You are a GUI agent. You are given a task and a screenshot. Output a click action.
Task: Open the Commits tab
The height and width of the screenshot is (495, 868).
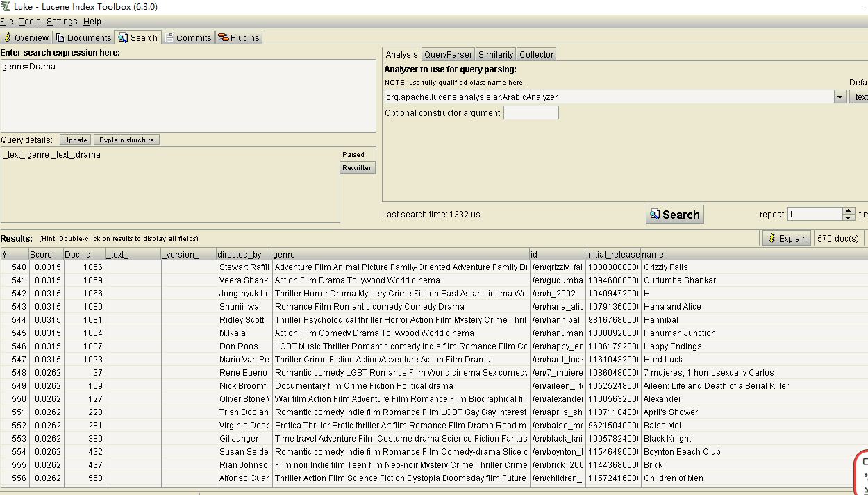[x=188, y=37]
